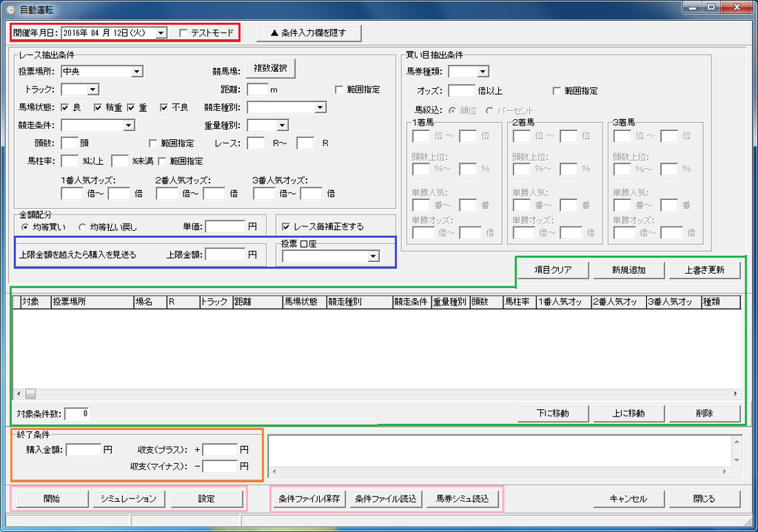Click the first 3番人気オッズ input field
Image resolution: width=758 pixels, height=532 pixels.
pyautogui.click(x=264, y=193)
